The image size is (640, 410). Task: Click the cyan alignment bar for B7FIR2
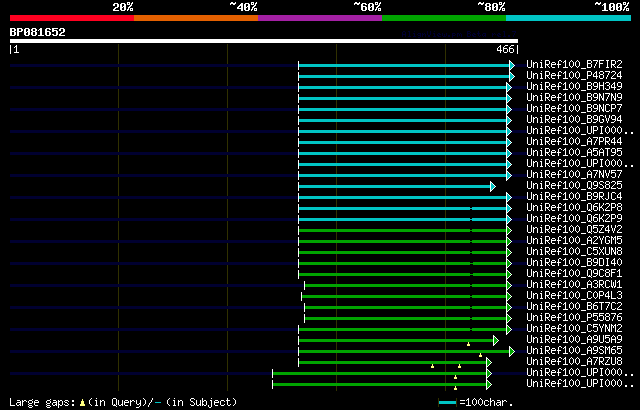404,65
